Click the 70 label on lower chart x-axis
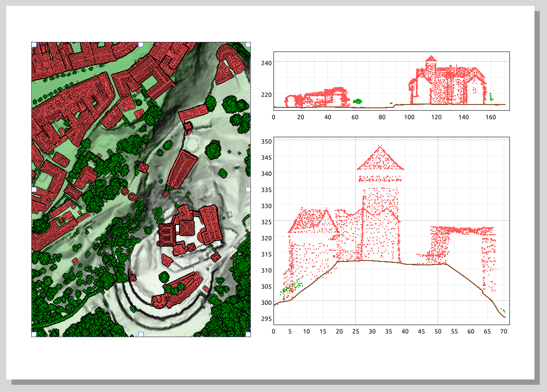Screen dimensions: 547x392 [x=503, y=331]
